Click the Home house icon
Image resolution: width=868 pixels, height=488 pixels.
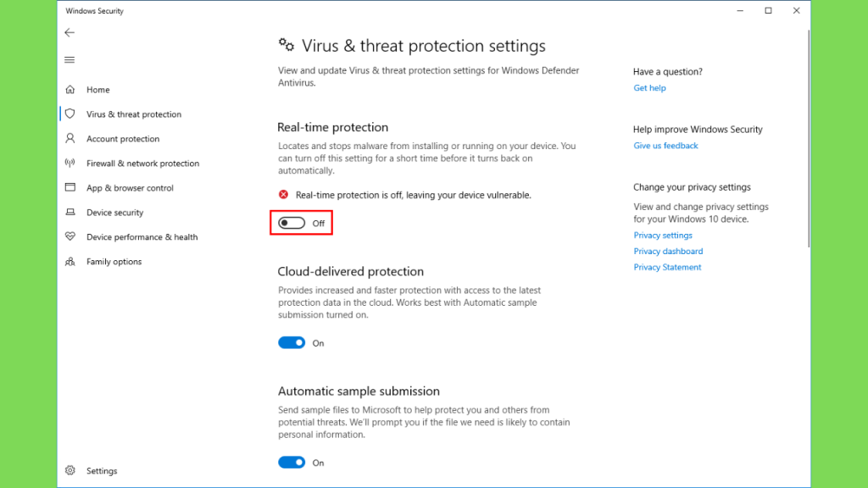(x=70, y=89)
